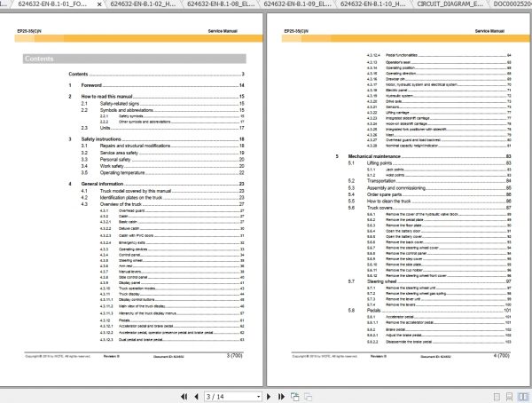Open the page number dropdown arrow

[x=258, y=397]
